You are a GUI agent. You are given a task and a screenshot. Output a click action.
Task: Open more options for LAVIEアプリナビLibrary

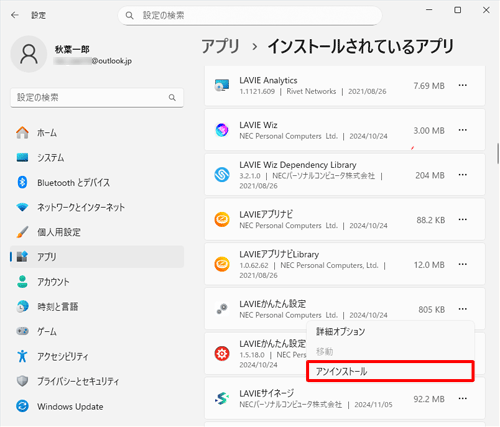(x=463, y=264)
